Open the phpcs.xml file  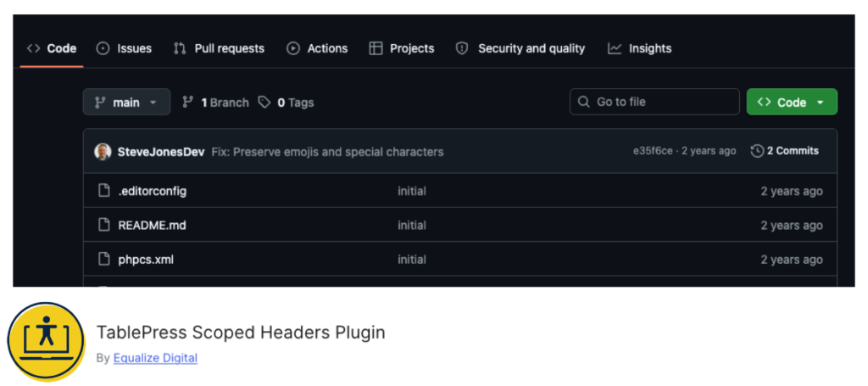(x=146, y=260)
